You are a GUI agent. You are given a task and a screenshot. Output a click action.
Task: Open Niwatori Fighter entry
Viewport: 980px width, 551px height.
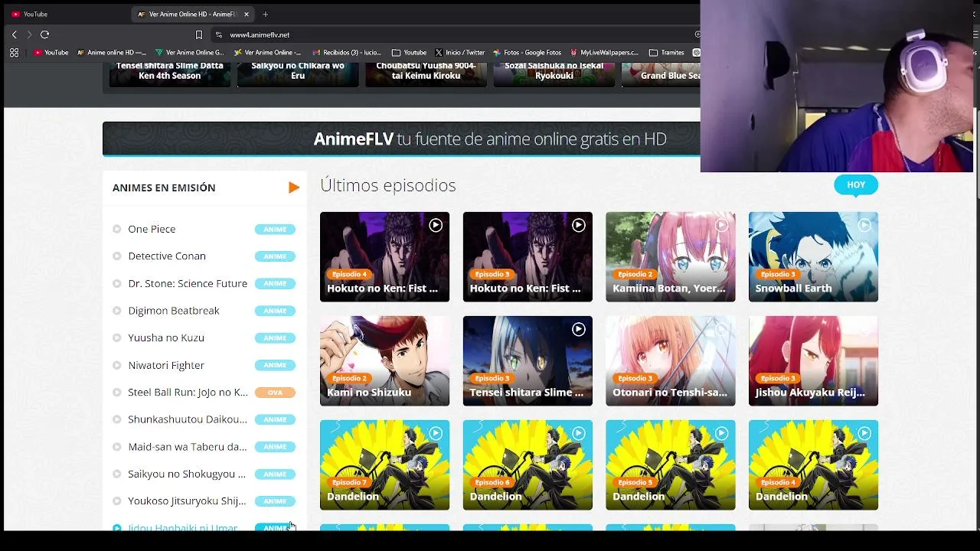coord(166,365)
